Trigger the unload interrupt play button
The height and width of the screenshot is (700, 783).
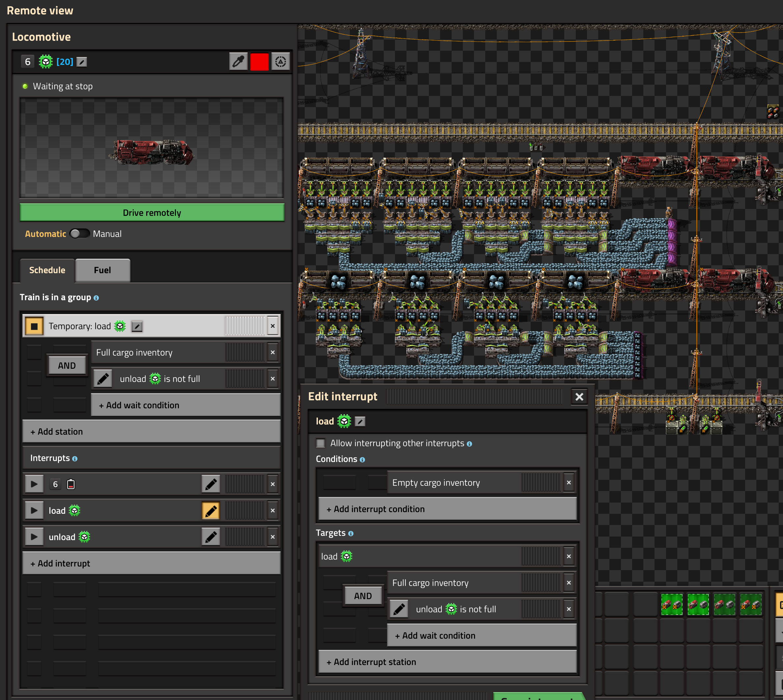(x=34, y=537)
